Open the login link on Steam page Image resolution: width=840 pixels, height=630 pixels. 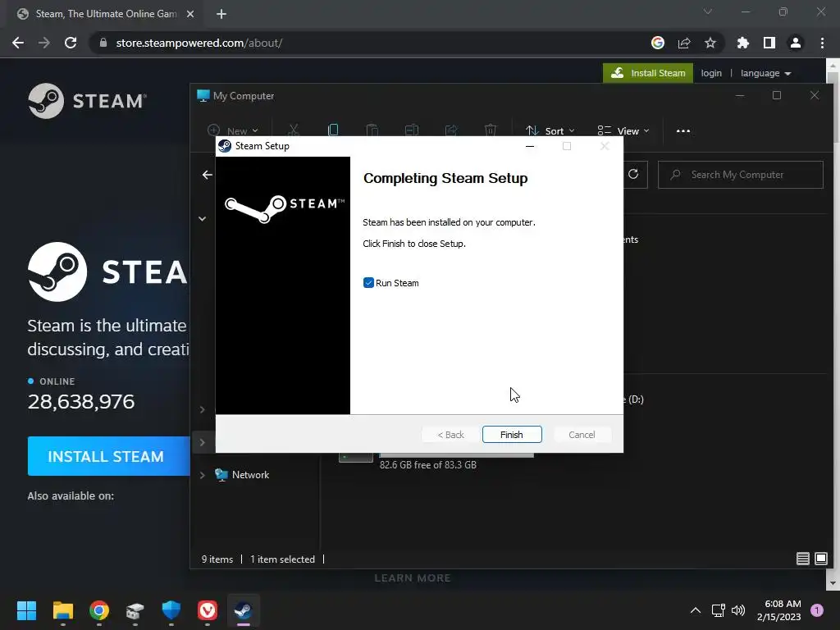[x=711, y=73]
